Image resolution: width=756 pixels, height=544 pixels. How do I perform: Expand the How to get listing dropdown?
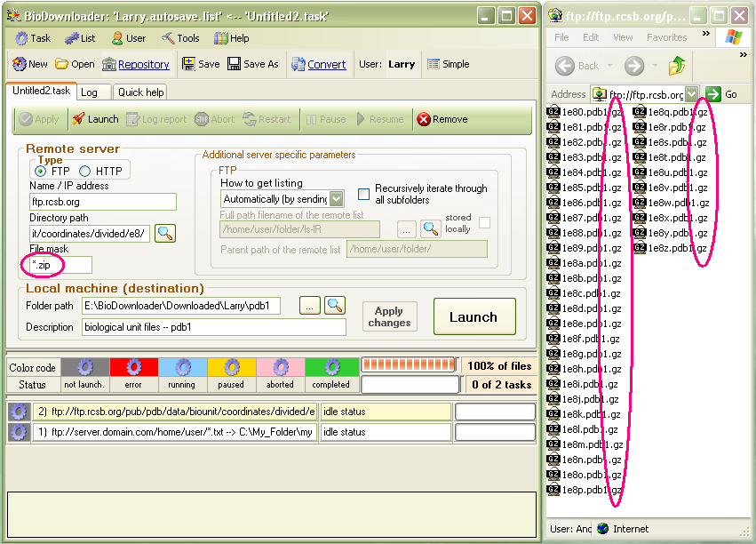click(x=337, y=199)
